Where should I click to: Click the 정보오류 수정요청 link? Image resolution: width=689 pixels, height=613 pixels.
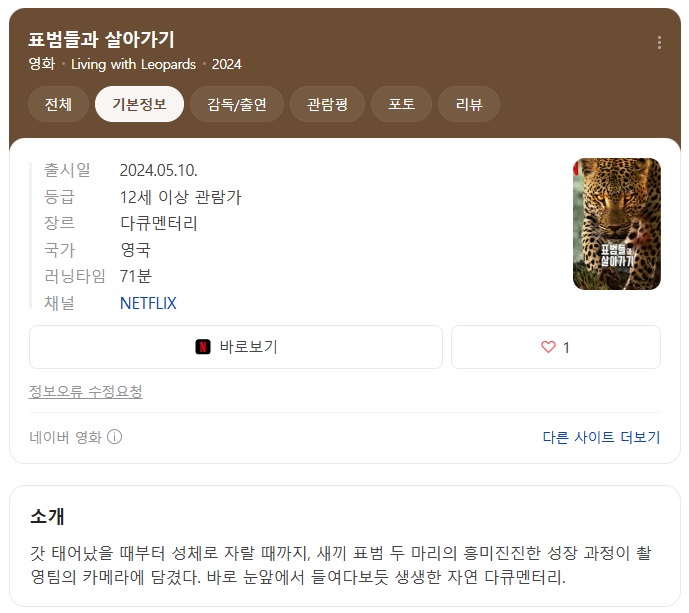tap(86, 391)
